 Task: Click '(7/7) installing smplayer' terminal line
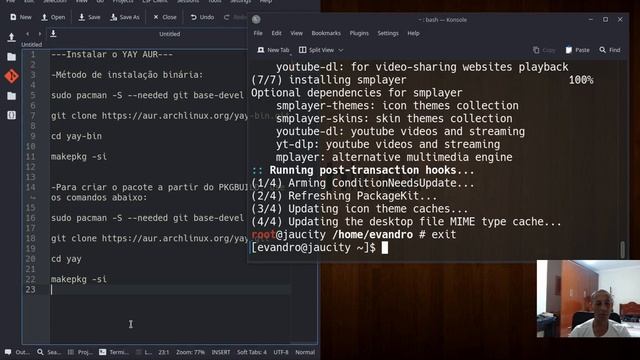pos(329,80)
